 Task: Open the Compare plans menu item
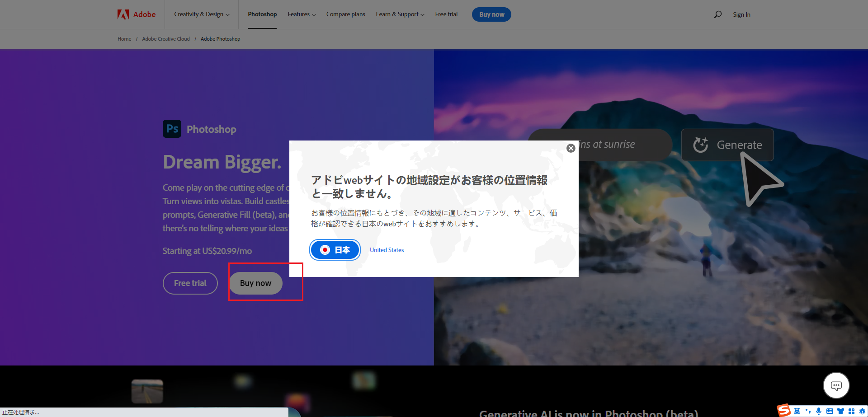[345, 14]
